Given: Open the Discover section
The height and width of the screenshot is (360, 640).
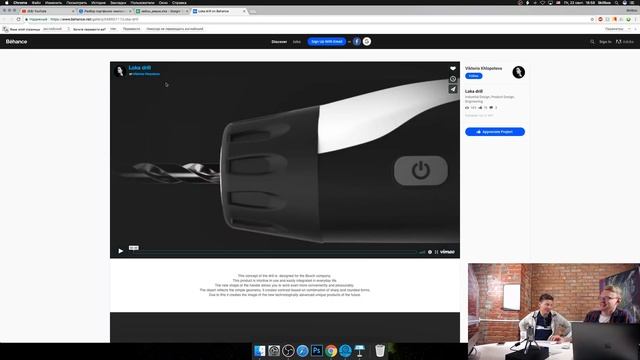Looking at the screenshot, I should point(279,42).
